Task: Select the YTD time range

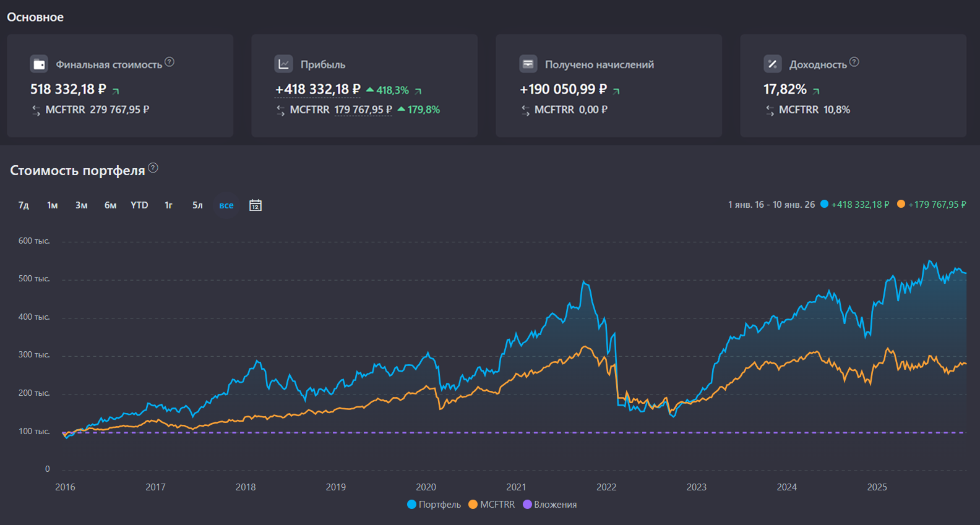Action: 139,205
